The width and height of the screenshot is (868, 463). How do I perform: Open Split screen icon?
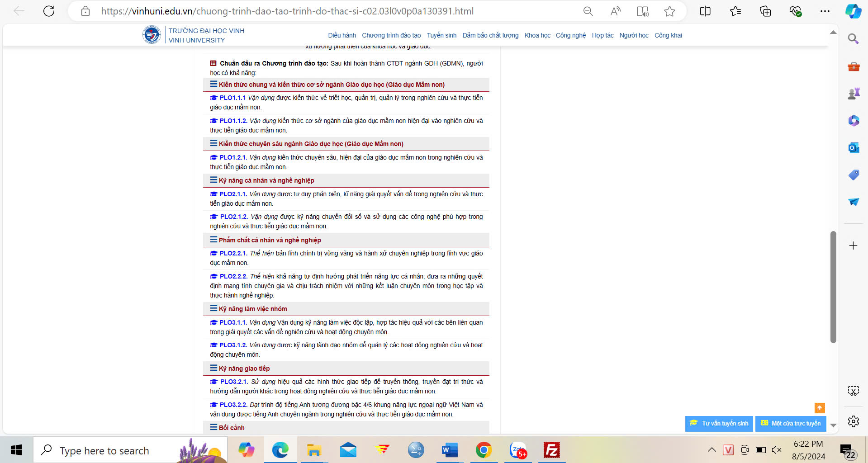(x=705, y=11)
